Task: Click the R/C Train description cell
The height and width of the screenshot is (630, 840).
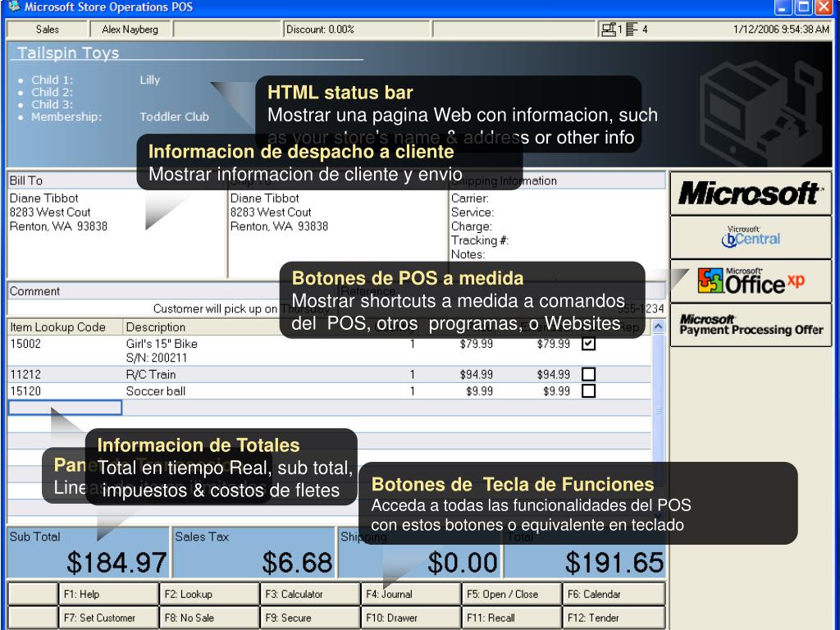Action: point(151,374)
